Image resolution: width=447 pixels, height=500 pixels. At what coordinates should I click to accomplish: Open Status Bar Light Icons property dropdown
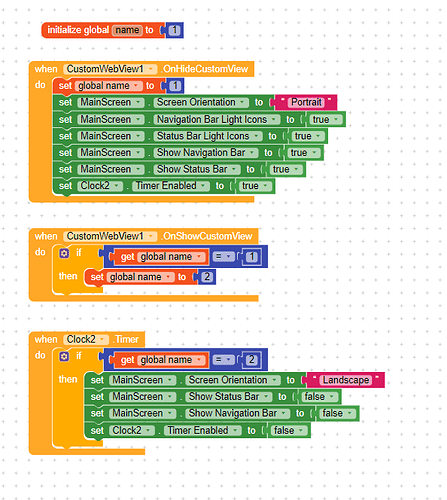click(x=208, y=136)
